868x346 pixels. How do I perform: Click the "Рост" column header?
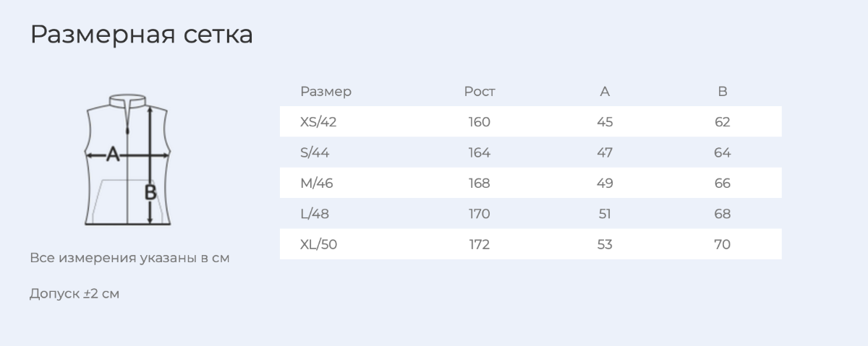tap(480, 92)
